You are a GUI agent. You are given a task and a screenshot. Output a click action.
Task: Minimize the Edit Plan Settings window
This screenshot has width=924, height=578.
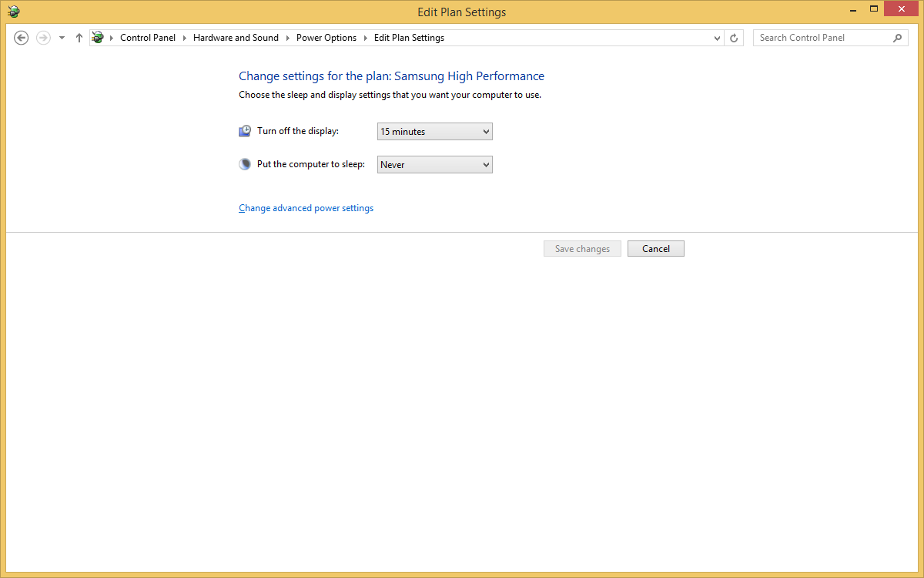point(853,9)
